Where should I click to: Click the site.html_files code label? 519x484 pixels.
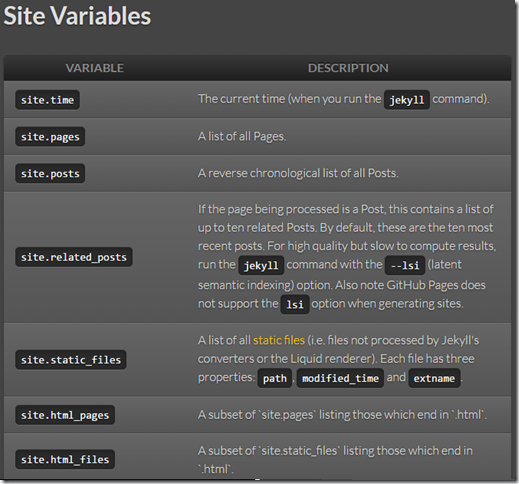[x=65, y=460]
